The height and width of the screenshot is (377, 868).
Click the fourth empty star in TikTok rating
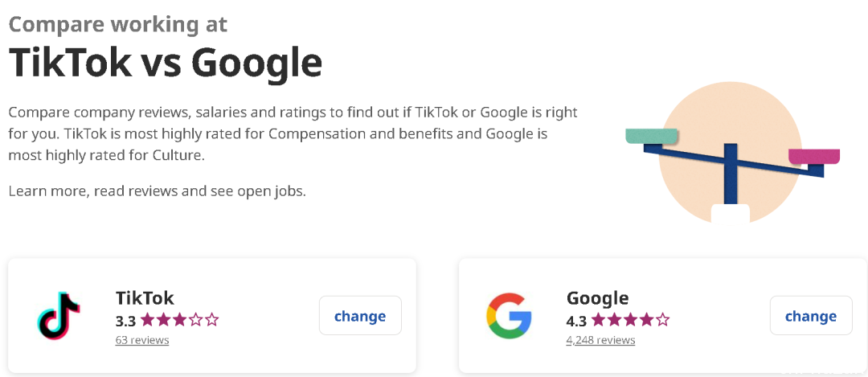point(196,320)
